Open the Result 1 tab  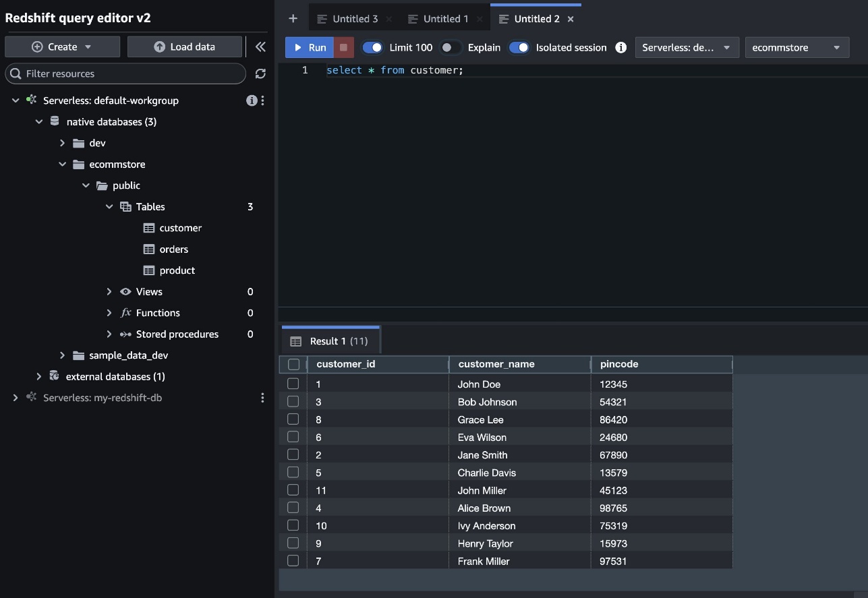pos(330,341)
